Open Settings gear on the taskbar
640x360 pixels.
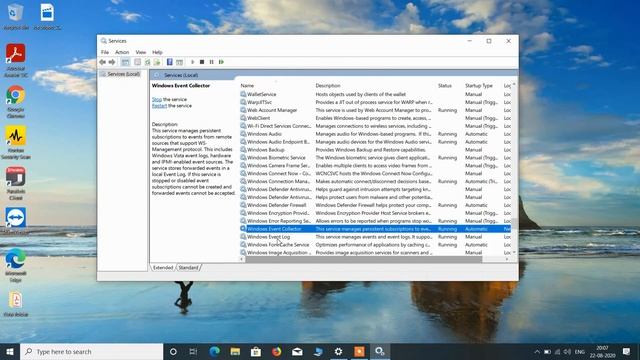click(338, 351)
